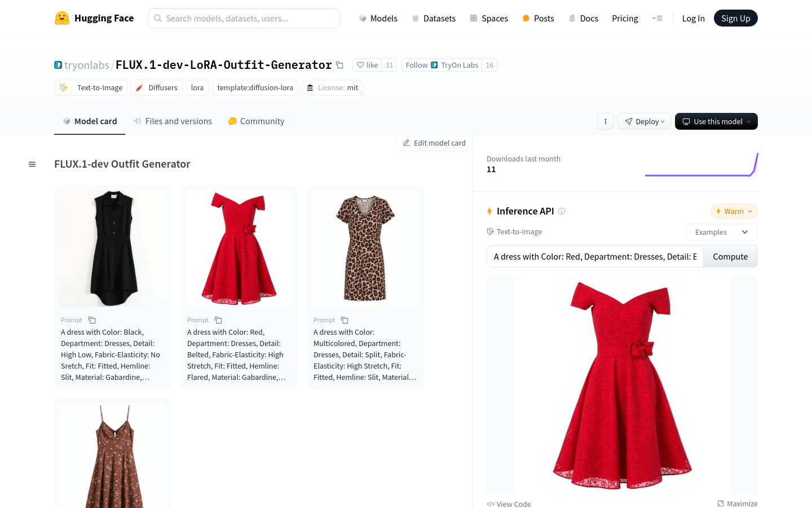Copy prompt of the black dress example
Screen dimensions: 812x508
92,320
